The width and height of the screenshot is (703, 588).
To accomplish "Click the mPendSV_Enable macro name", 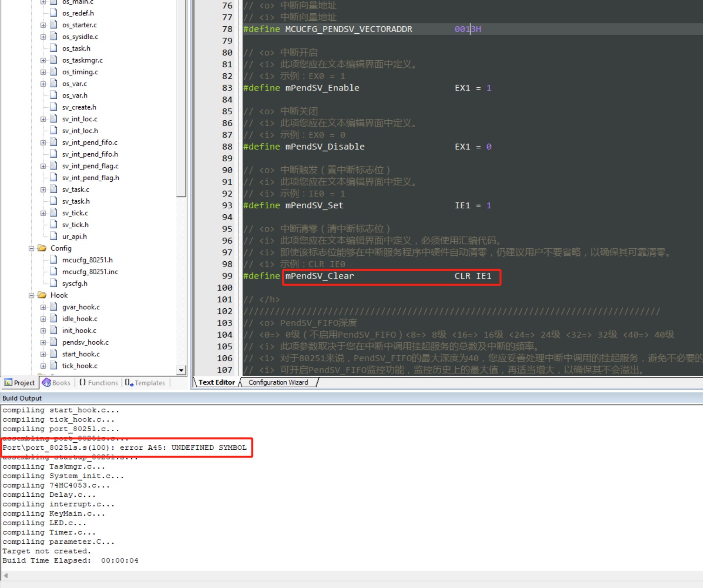I will pos(322,88).
